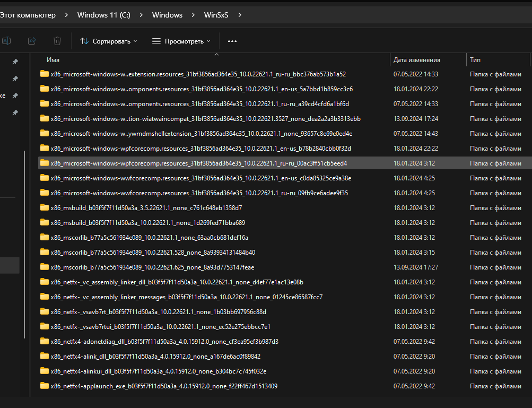Click folder icon of x86_netfx-_vsavb7rt_b03f5f7f11d50a3a folder

(x=45, y=311)
